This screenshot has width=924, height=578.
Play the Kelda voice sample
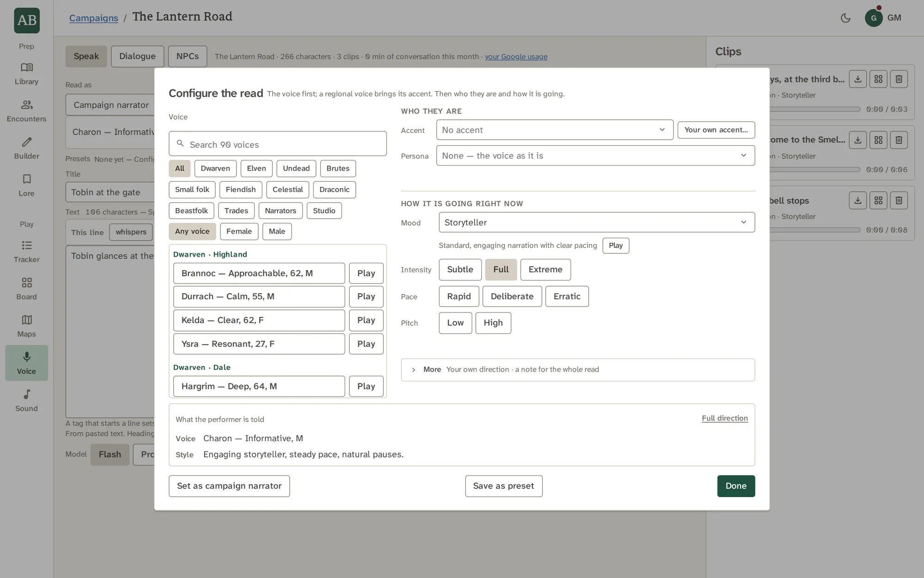(x=366, y=320)
